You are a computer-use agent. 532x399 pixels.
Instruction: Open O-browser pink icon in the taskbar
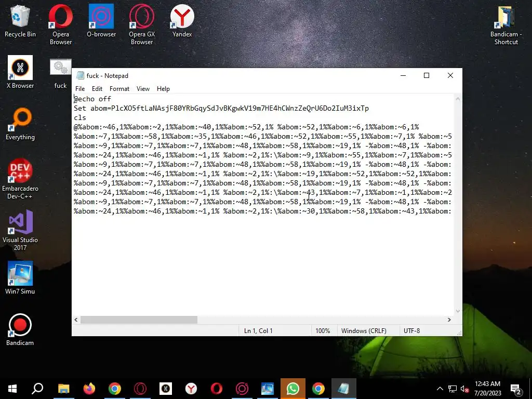pos(242,389)
